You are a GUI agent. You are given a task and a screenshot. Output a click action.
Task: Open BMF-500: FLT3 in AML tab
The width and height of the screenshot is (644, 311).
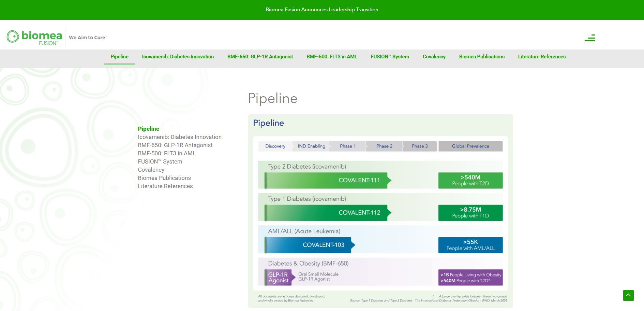tap(332, 57)
